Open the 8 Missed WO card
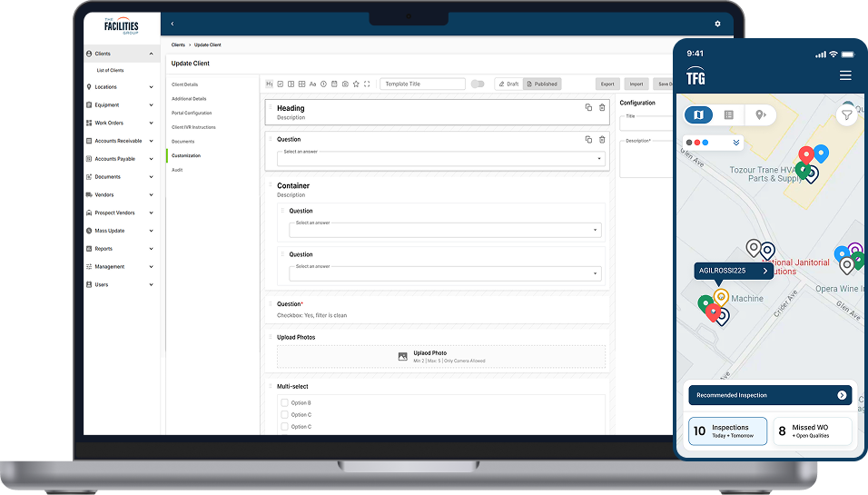The image size is (868, 495). pyautogui.click(x=812, y=431)
